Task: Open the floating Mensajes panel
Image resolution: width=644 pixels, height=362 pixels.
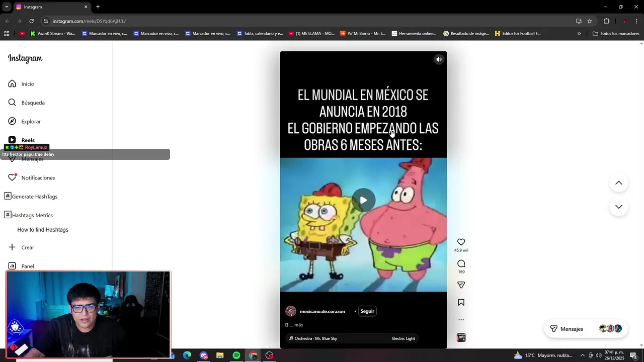Action: click(x=586, y=329)
